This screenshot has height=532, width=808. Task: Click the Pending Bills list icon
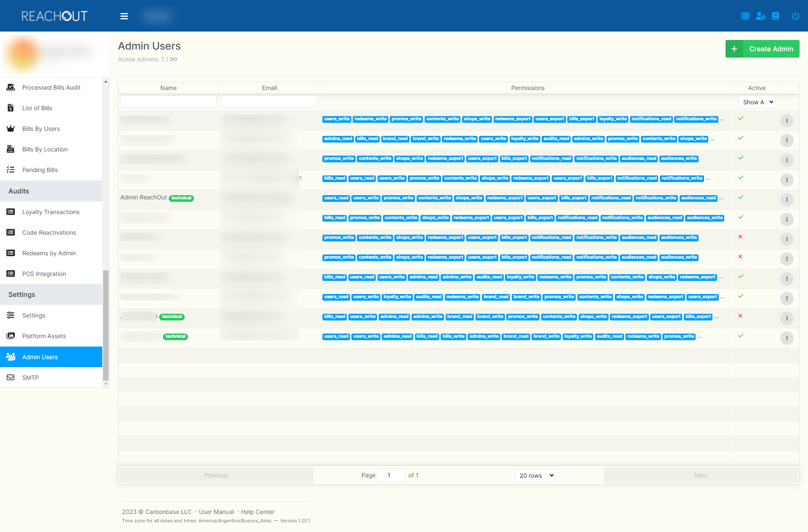[11, 170]
